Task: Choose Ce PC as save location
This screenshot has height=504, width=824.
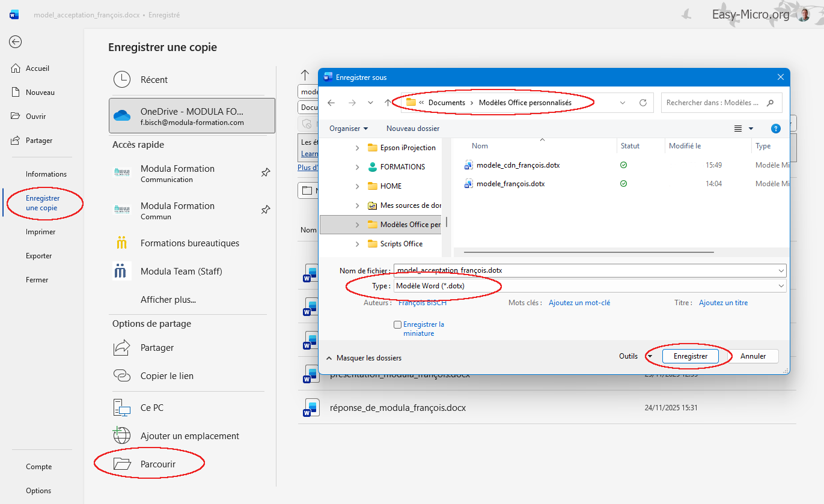Action: (x=152, y=407)
